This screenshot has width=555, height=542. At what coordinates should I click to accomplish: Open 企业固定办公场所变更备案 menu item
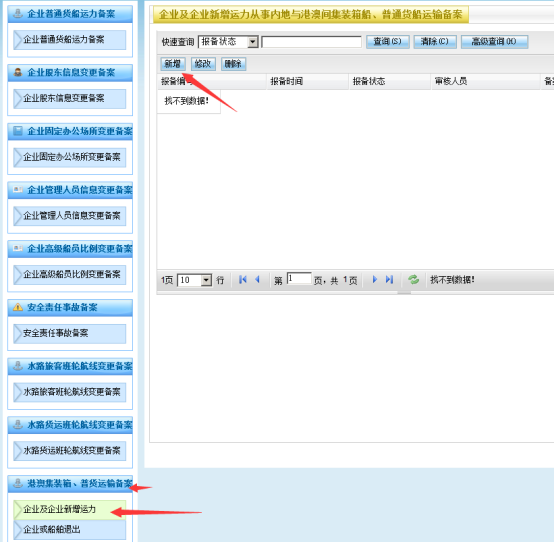[70, 157]
